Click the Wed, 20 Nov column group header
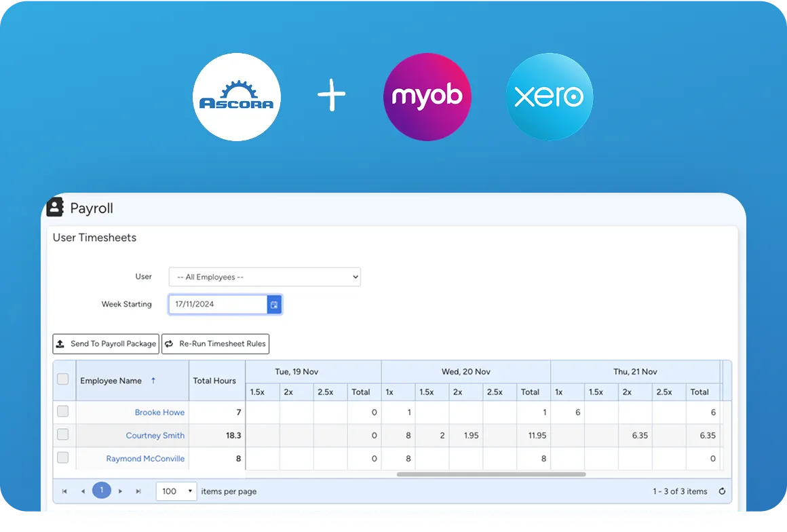787x532 pixels. 466,372
